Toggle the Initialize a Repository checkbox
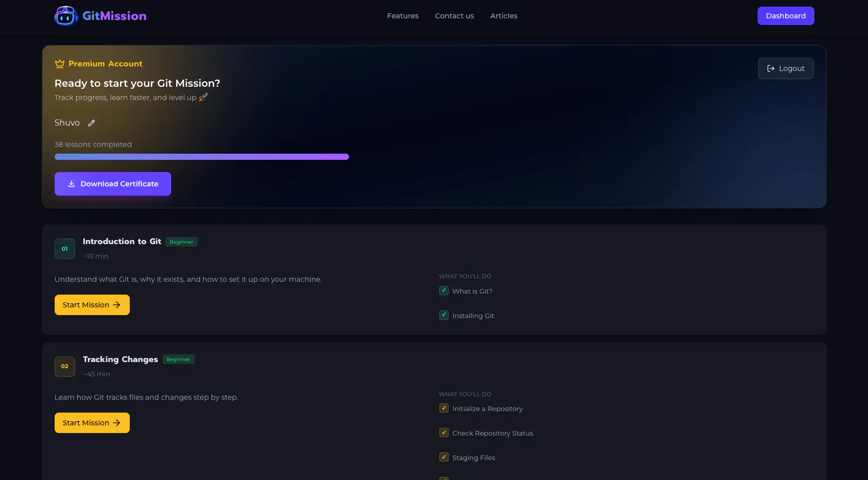The width and height of the screenshot is (868, 480). pyautogui.click(x=444, y=408)
